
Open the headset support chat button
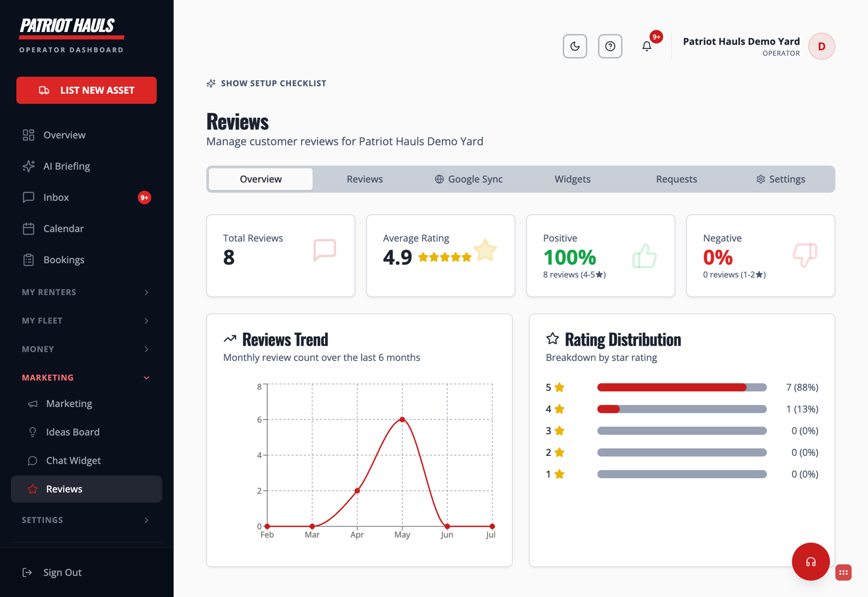click(810, 562)
